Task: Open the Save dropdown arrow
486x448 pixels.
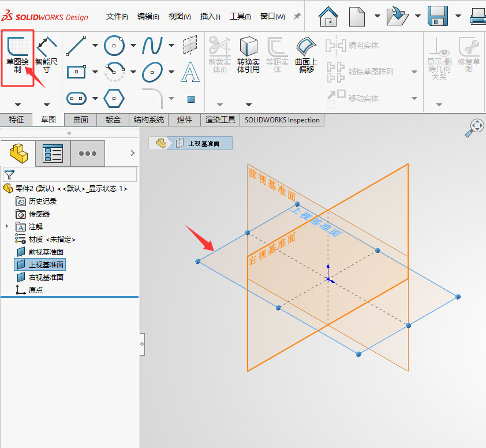Action: (x=458, y=16)
